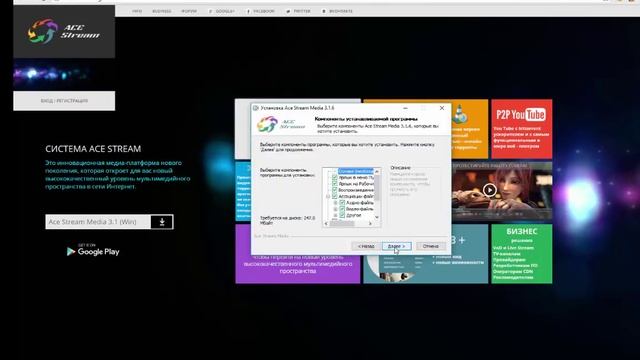Uncheck the 'Видео-файлы' component checkbox
640x360 pixels.
pyautogui.click(x=342, y=209)
